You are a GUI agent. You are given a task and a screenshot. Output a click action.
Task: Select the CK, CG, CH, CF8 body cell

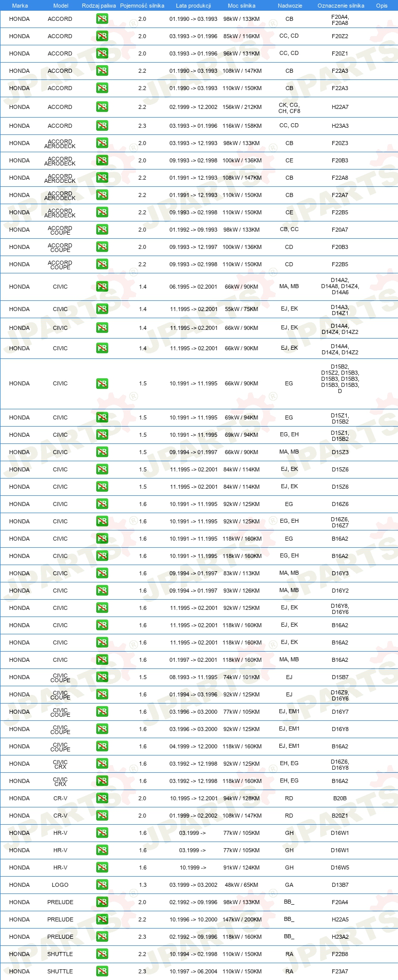tap(289, 108)
